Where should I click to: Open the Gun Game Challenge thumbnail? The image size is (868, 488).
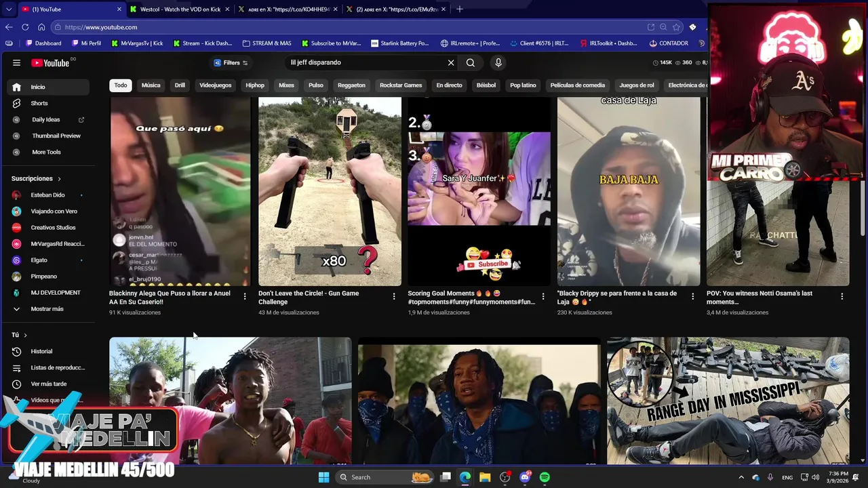pyautogui.click(x=330, y=191)
